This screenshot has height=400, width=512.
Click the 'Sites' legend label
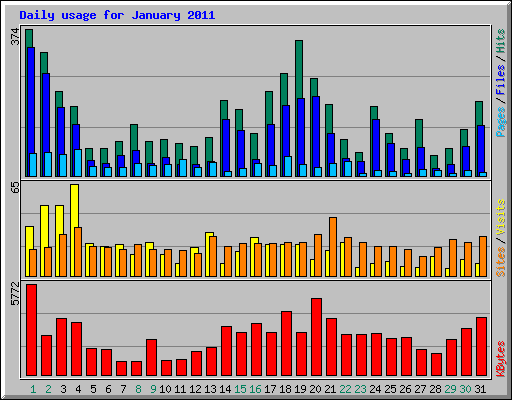click(x=501, y=262)
